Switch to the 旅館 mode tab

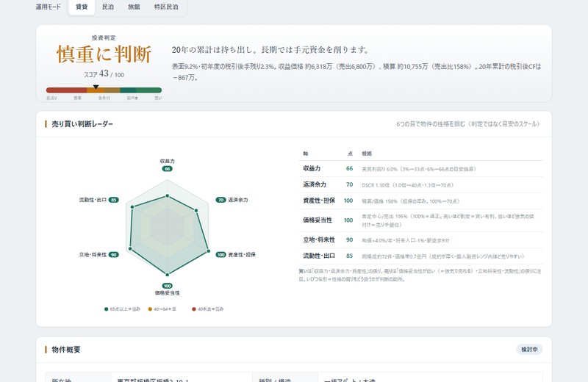pos(134,7)
